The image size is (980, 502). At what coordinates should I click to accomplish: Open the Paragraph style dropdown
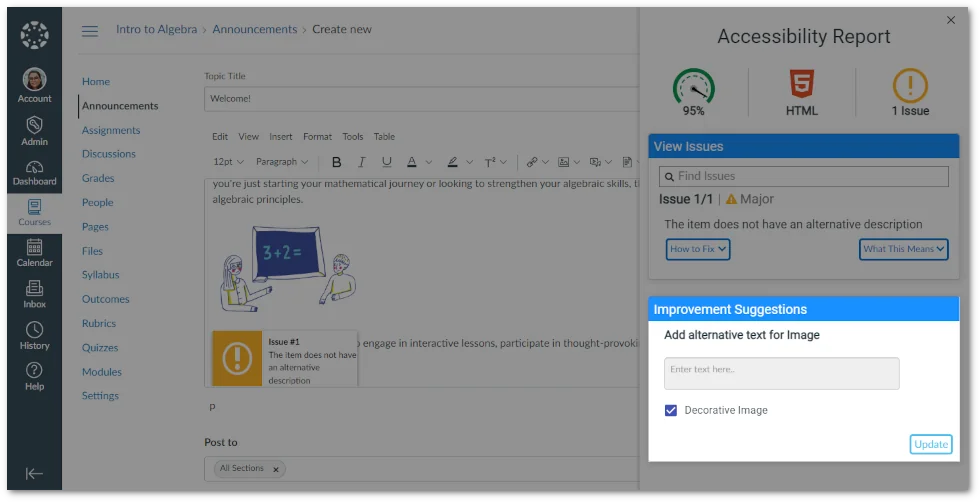[x=282, y=162]
